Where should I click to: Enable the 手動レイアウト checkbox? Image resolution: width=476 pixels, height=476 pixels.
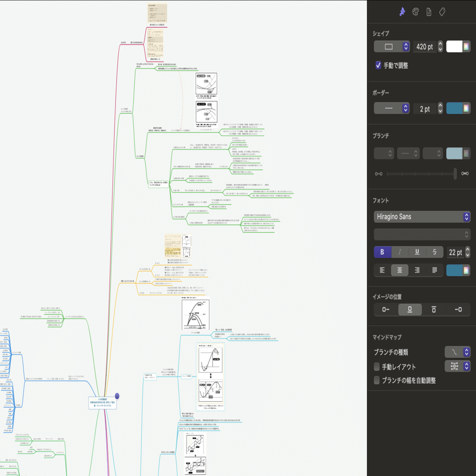pos(377,367)
